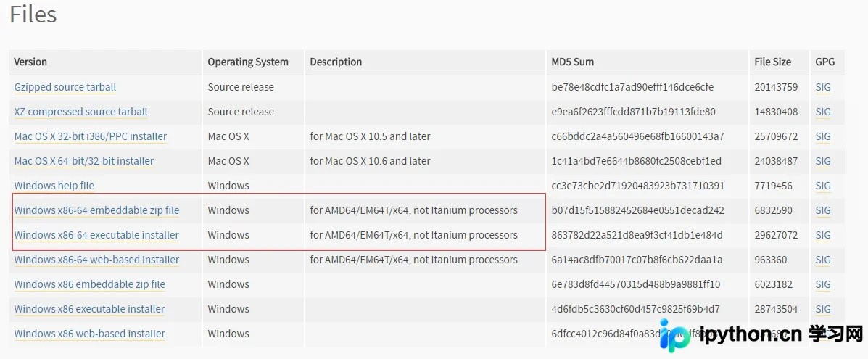Open the Gzipped source tarball link
This screenshot has width=868, height=359.
65,87
